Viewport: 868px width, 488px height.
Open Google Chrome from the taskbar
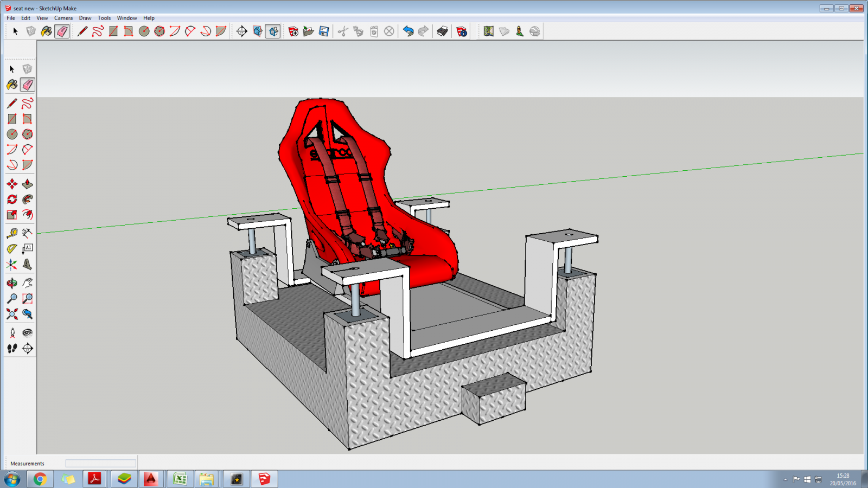point(40,479)
